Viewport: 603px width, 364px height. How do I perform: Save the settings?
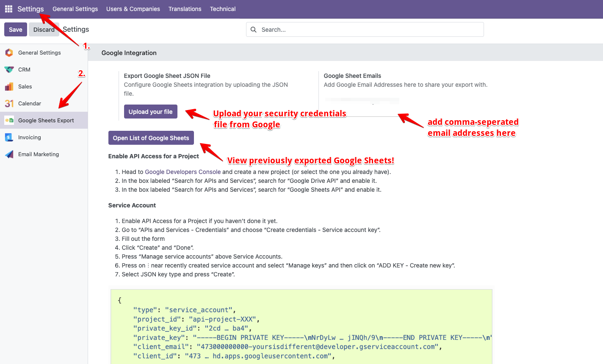16,30
